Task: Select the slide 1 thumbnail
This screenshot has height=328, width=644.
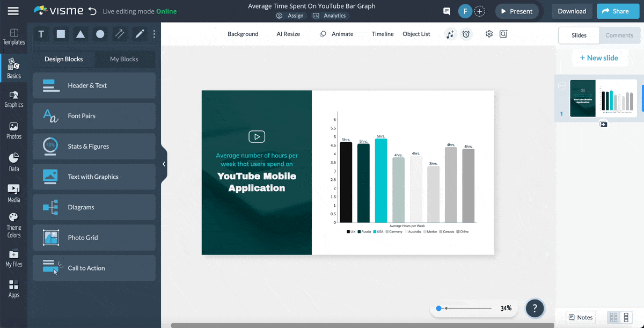Action: coord(603,98)
